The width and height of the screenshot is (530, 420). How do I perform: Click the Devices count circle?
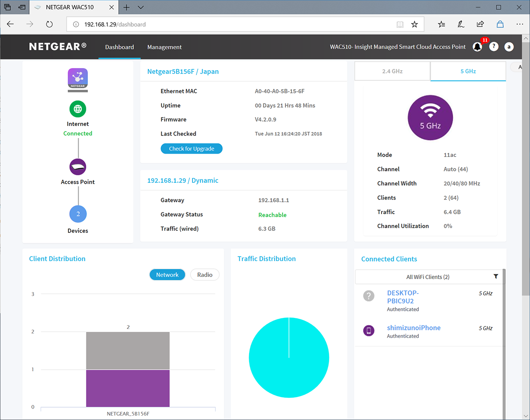78,214
